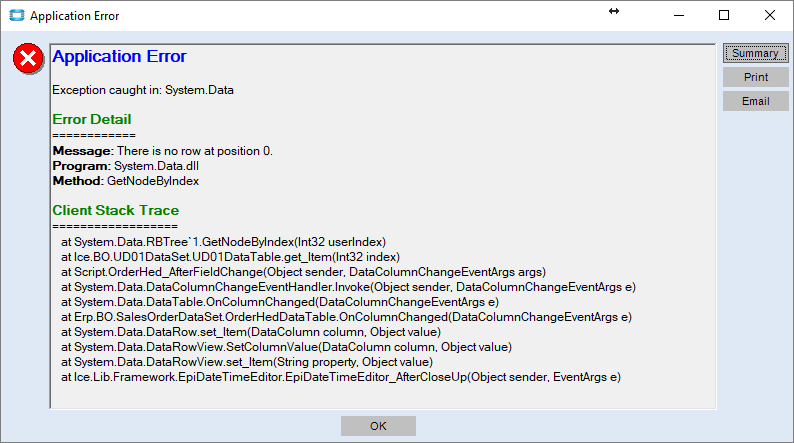Select the RBTree GetNodeByIndex stack line
794x443 pixels.
point(223,242)
